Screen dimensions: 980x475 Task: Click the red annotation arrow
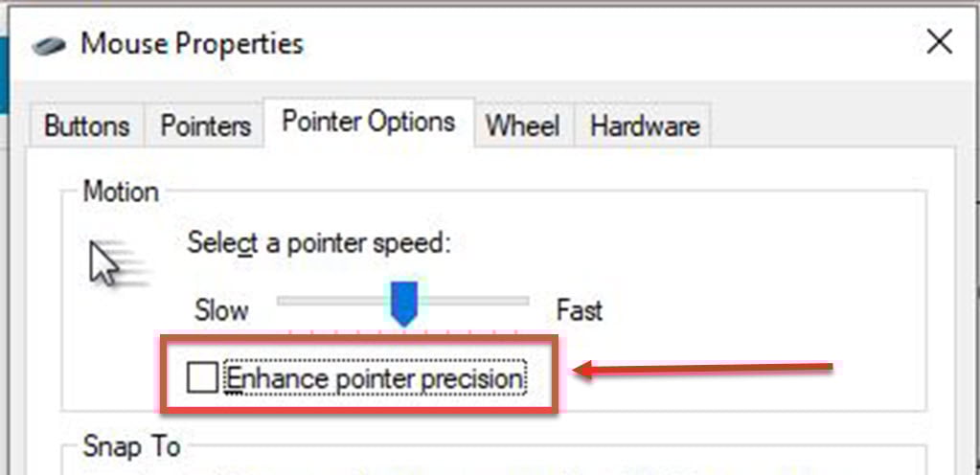(x=703, y=370)
